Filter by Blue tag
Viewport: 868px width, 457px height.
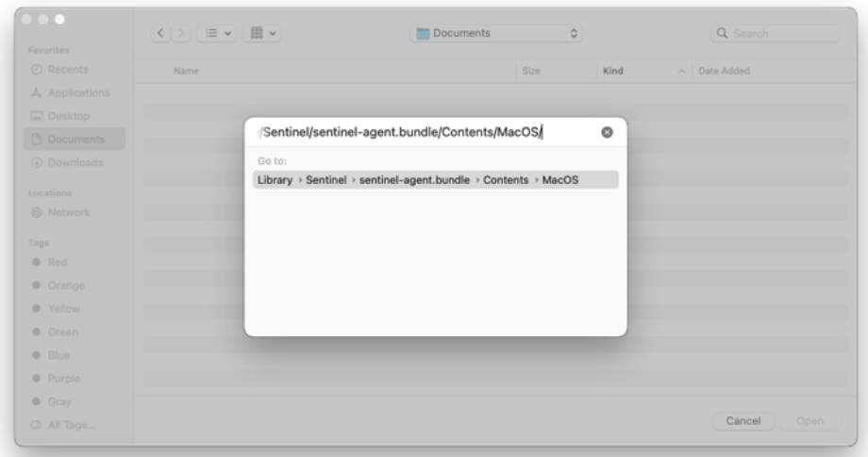tap(75, 355)
